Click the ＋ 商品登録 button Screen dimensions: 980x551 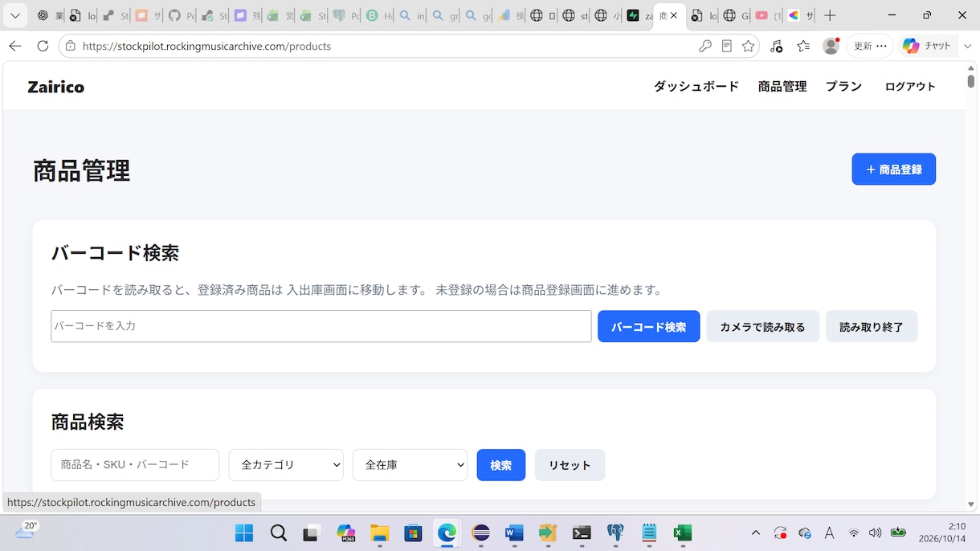tap(894, 169)
